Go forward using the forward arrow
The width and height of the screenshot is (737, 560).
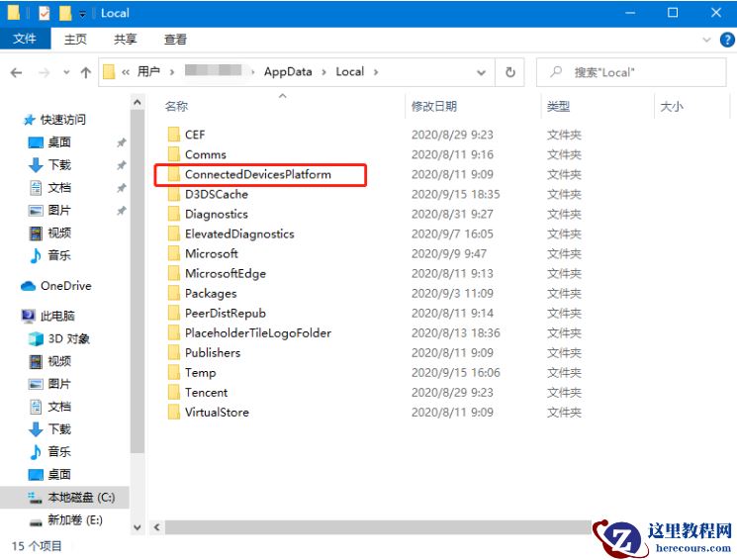point(44,72)
